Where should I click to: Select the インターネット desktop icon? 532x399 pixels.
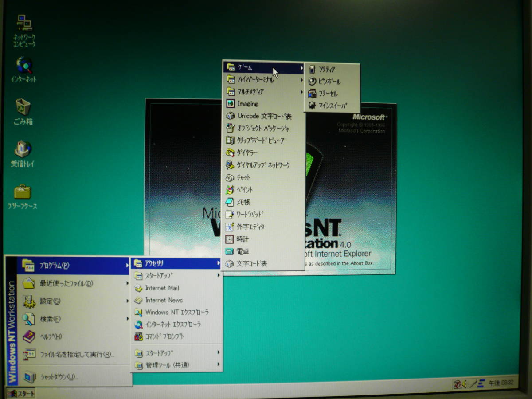click(24, 70)
